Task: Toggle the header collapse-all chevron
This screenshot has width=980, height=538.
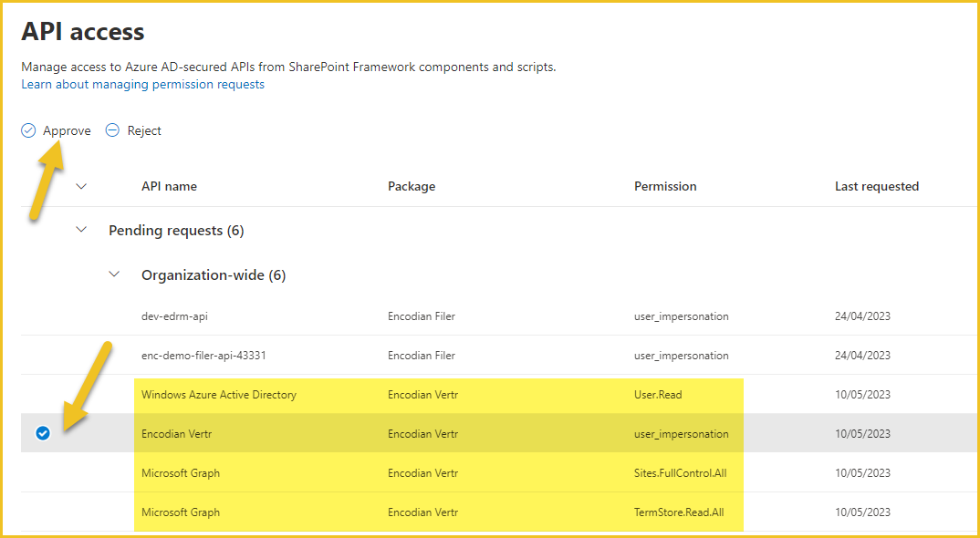Action: pos(81,186)
